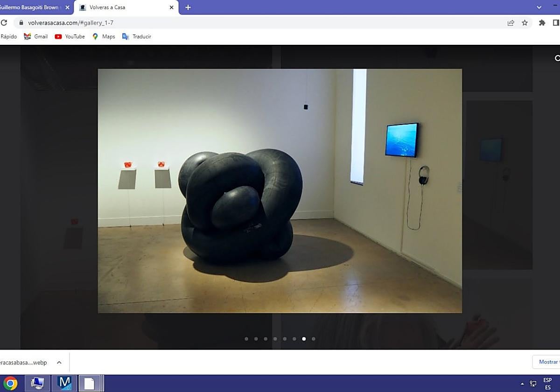Open the YouTube bookmark

coord(70,36)
